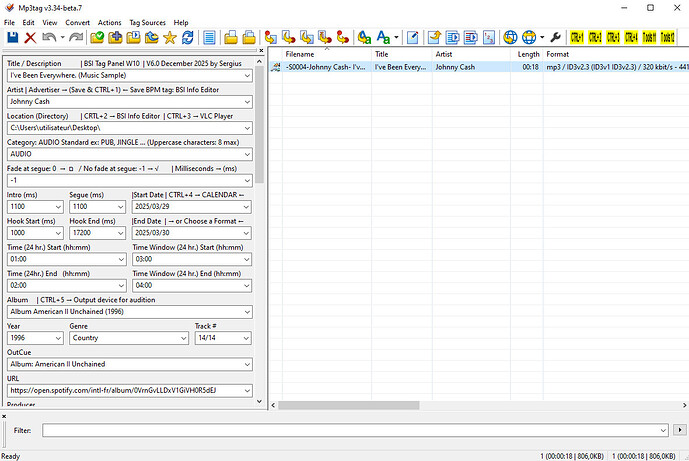Run the Filename - Tag converter icon
The height and width of the screenshot is (461, 689).
coord(289,38)
